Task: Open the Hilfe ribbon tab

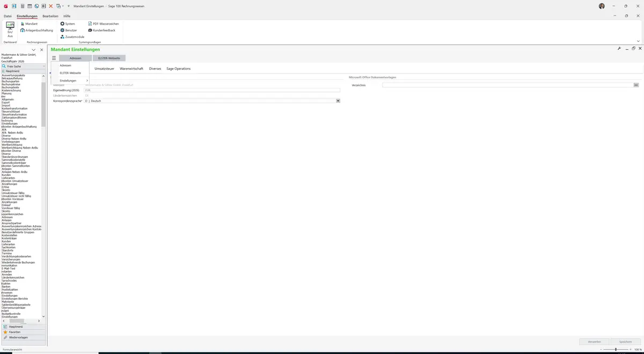Action: (67, 16)
